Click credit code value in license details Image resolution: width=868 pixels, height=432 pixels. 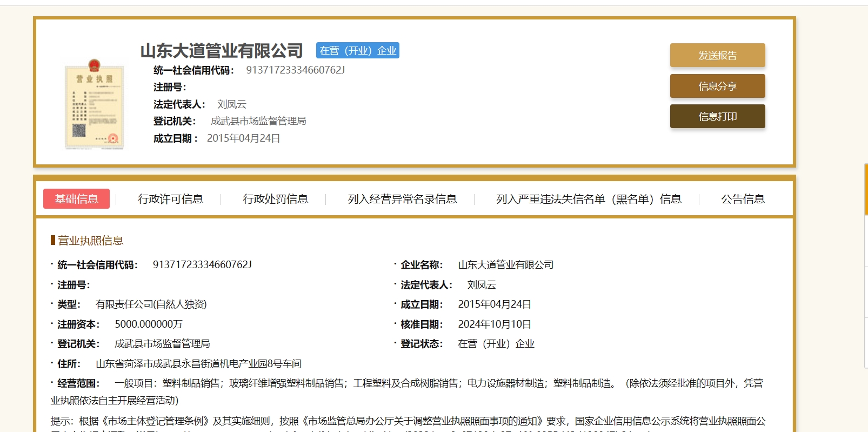(202, 265)
